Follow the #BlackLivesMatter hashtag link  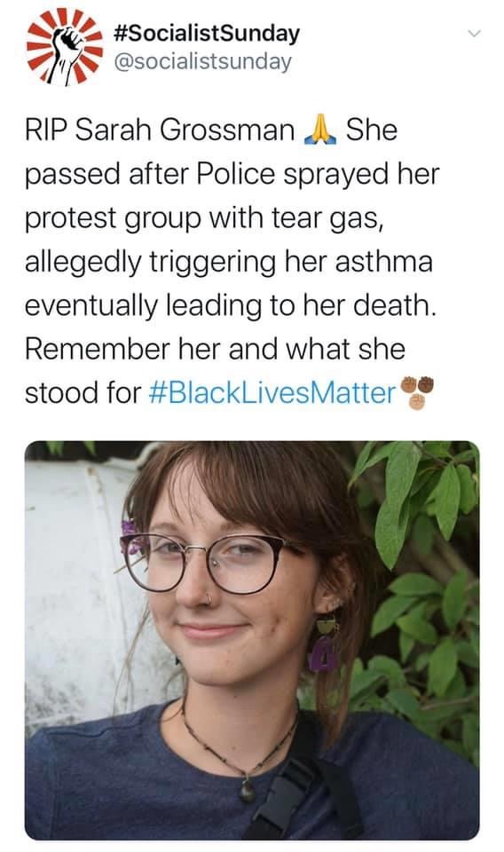coord(272,392)
